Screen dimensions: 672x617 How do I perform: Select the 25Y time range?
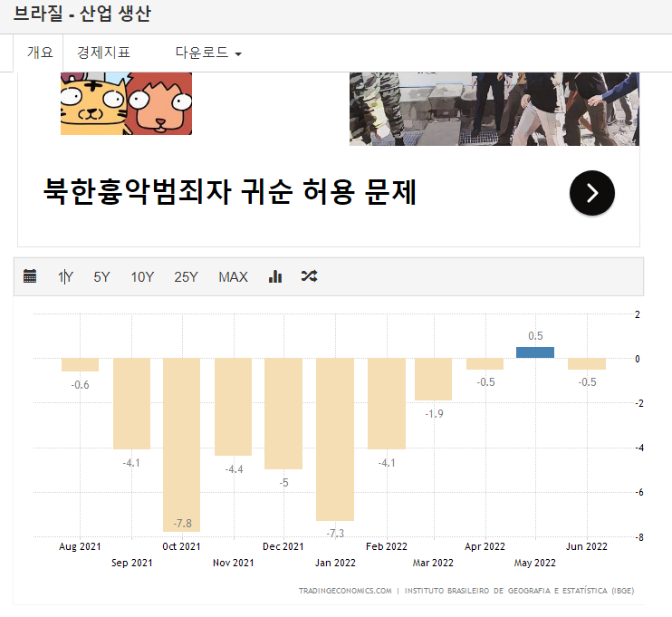coord(186,277)
